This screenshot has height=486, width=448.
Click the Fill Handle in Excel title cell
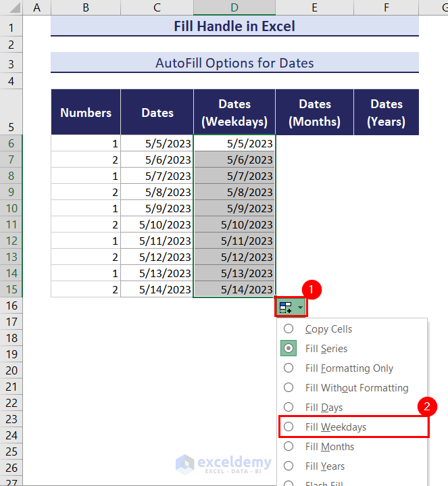click(234, 26)
